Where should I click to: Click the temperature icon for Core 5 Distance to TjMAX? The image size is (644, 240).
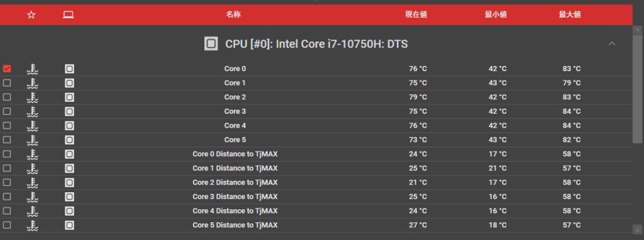click(x=33, y=225)
